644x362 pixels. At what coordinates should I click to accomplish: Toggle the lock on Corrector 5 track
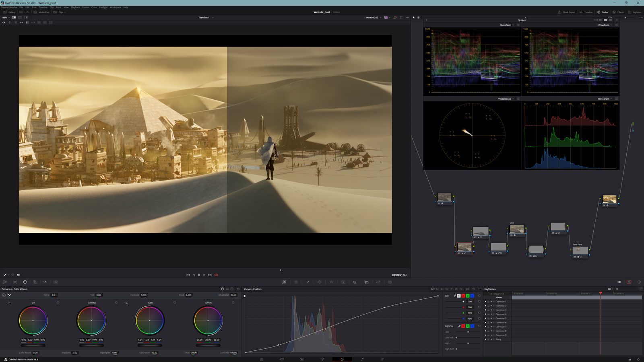(489, 319)
